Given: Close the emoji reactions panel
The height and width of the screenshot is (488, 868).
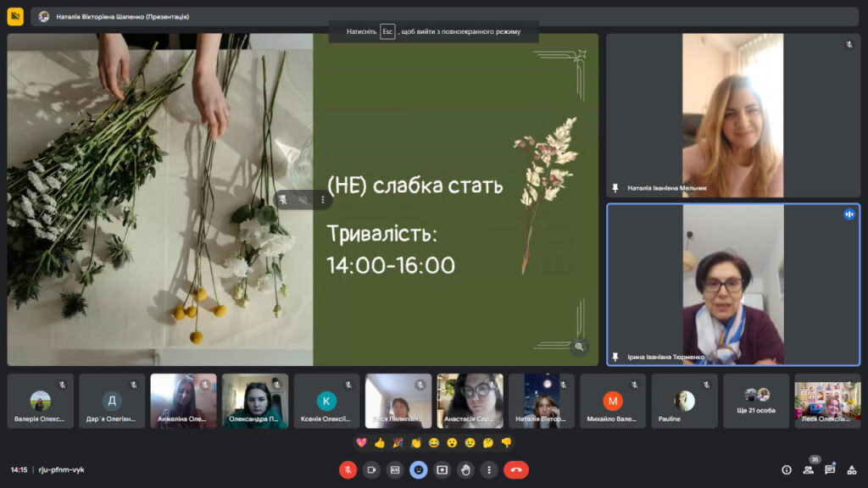Looking at the screenshot, I should (418, 469).
